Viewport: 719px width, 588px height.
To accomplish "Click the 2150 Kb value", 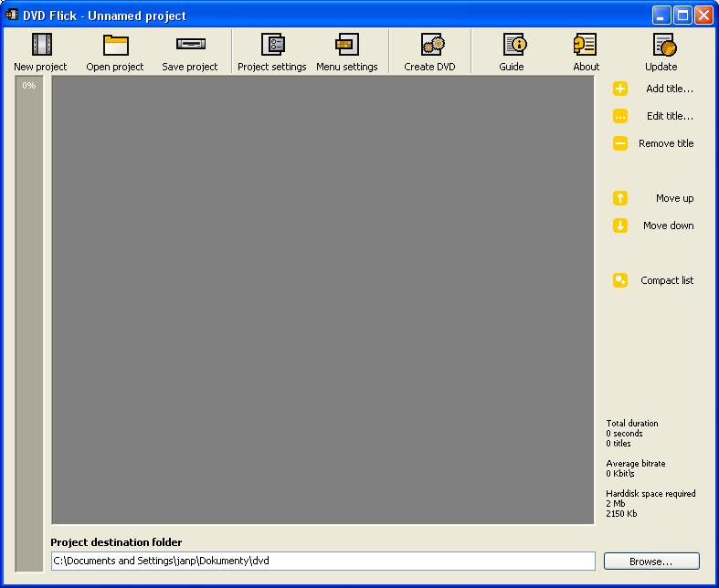I will pos(621,514).
